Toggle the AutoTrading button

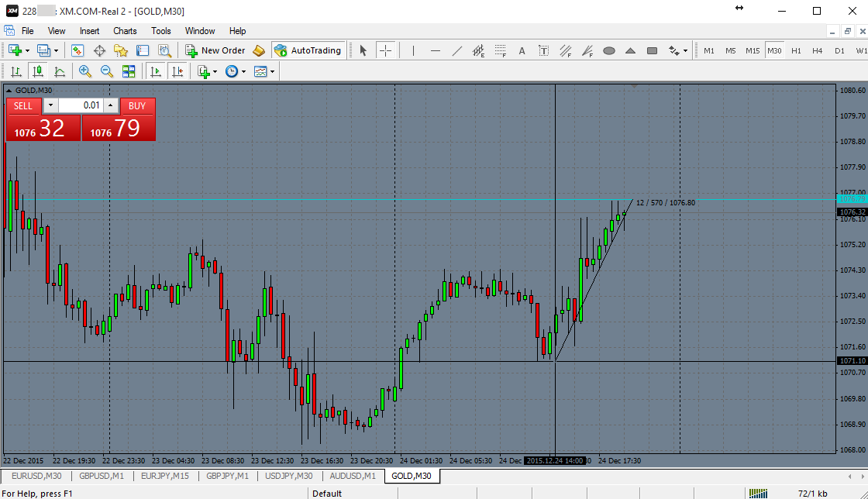[x=308, y=50]
